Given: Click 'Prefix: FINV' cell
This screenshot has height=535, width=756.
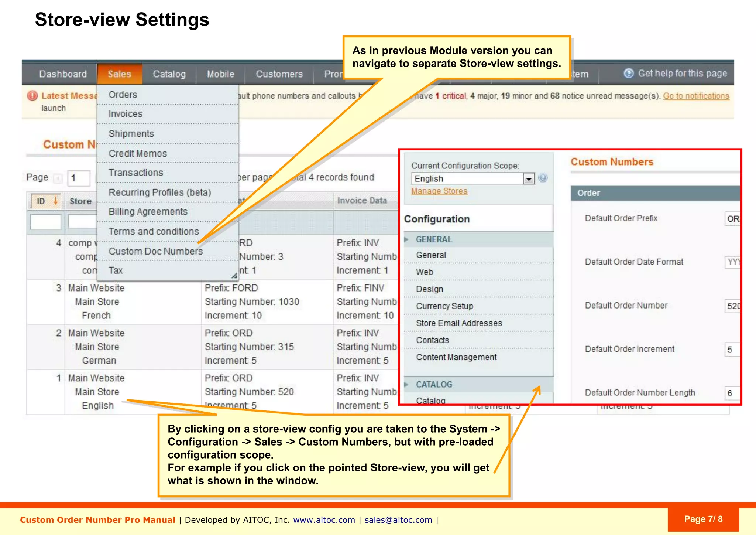Looking at the screenshot, I should tap(361, 288).
